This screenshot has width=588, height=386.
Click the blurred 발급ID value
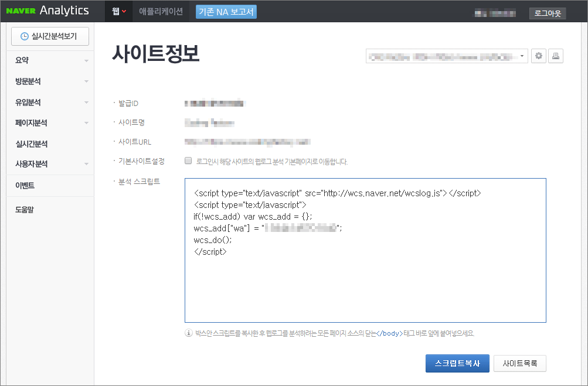(215, 103)
